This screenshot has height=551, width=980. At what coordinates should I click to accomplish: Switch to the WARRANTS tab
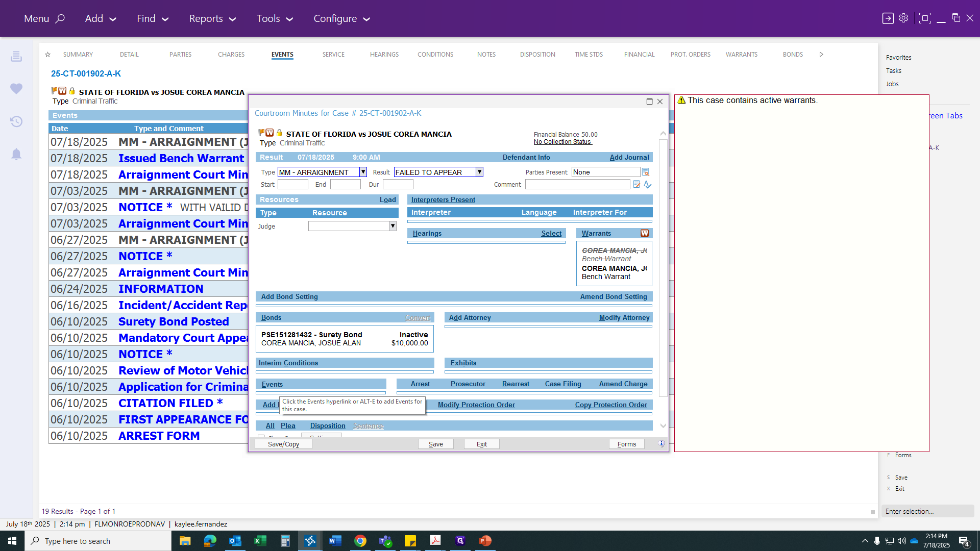(x=742, y=54)
